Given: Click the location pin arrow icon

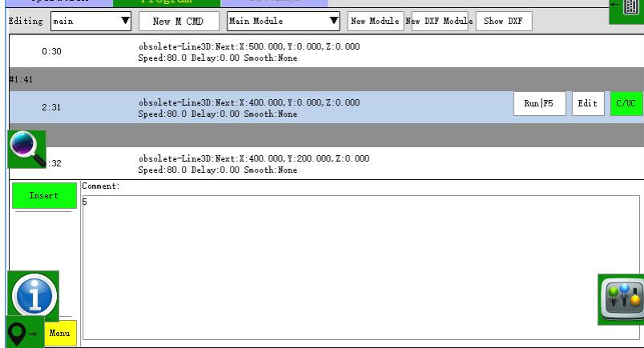Looking at the screenshot, I should pos(25,331).
